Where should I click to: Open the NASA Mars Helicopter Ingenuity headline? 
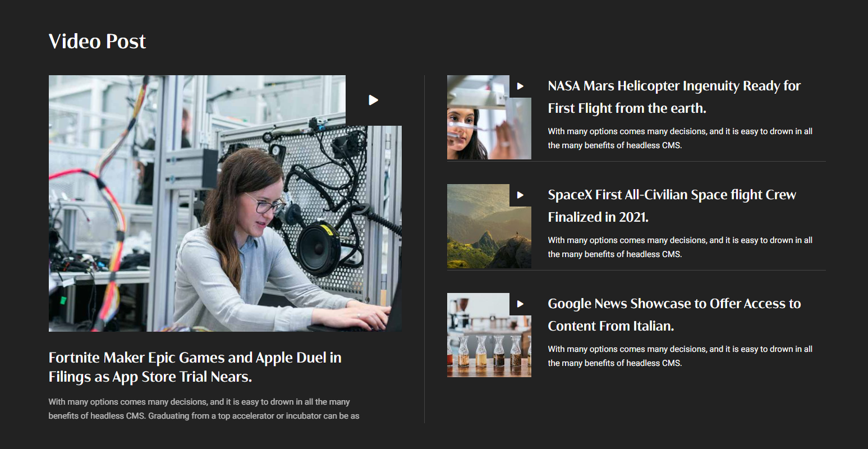(674, 97)
